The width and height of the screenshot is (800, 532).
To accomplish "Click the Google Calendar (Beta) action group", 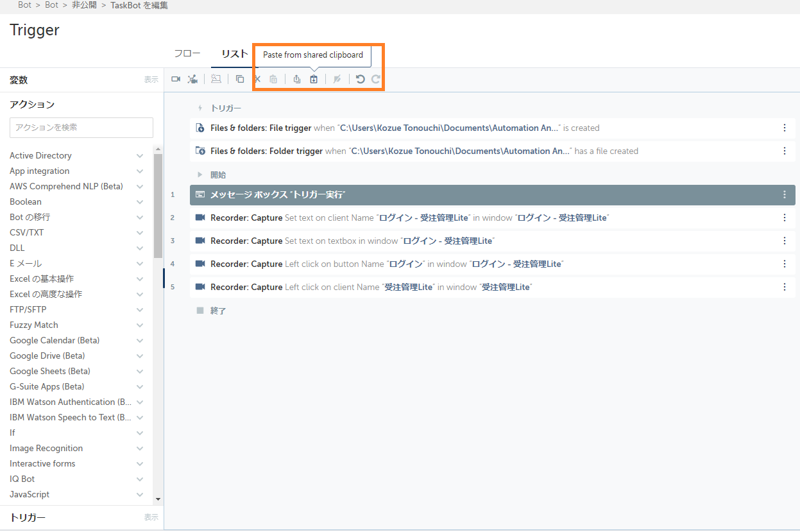I will click(77, 340).
